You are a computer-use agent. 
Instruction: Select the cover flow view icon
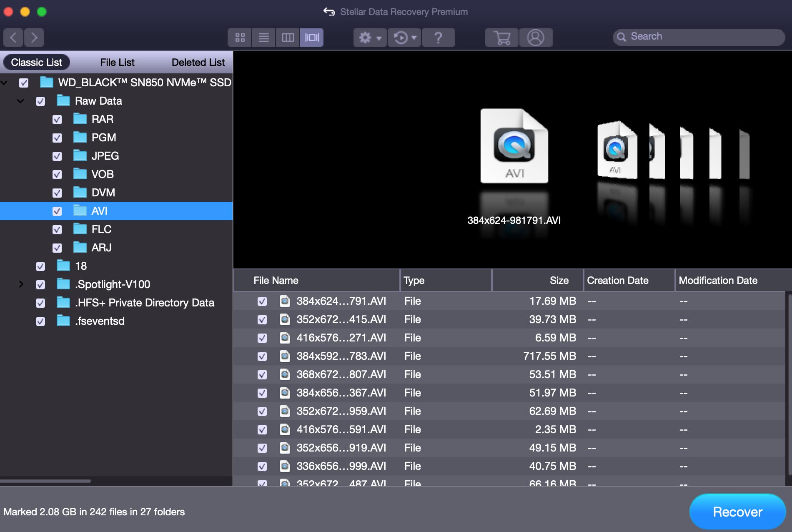[x=312, y=38]
